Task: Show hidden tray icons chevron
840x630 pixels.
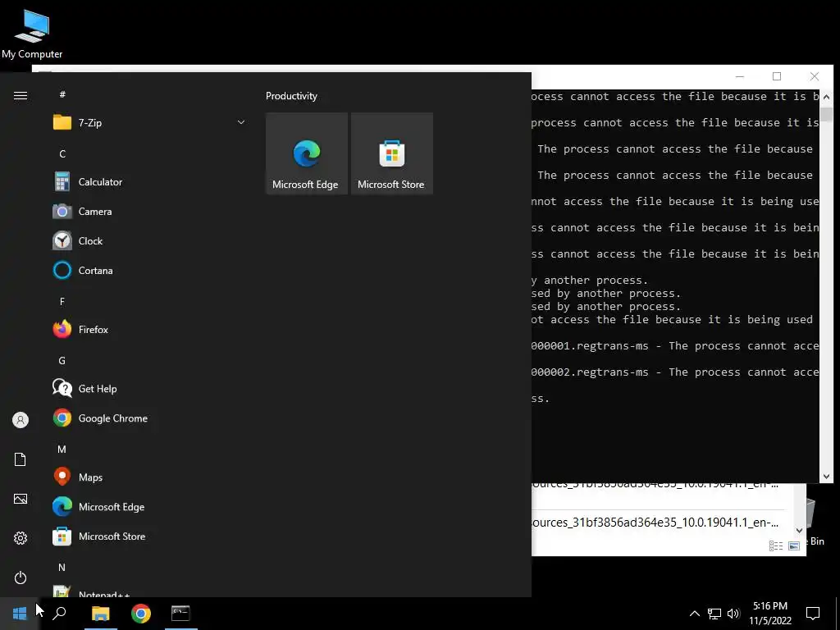Action: (694, 614)
